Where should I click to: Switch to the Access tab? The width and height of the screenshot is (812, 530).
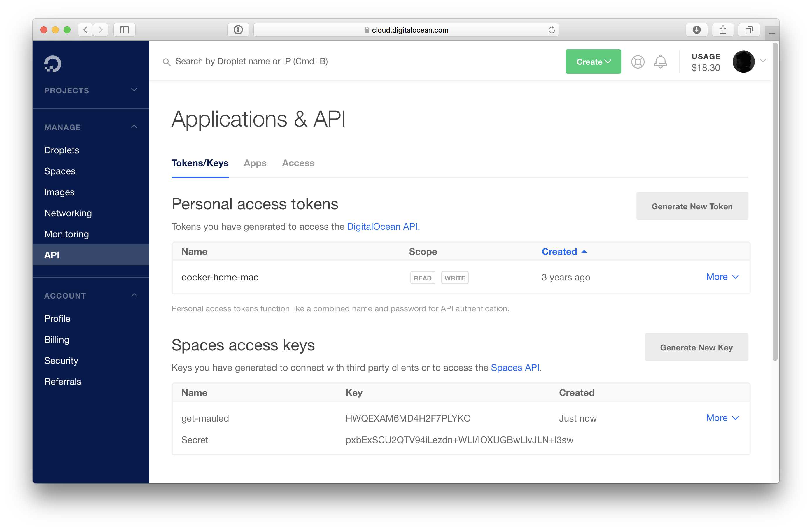pyautogui.click(x=298, y=163)
